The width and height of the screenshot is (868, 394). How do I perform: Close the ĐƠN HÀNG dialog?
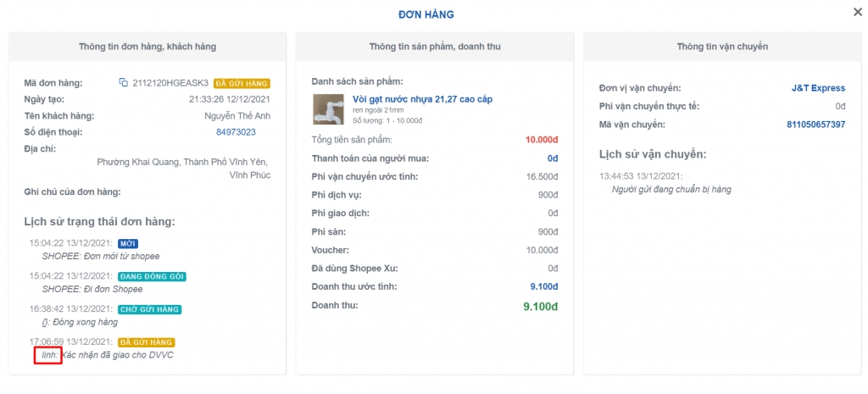(x=858, y=12)
